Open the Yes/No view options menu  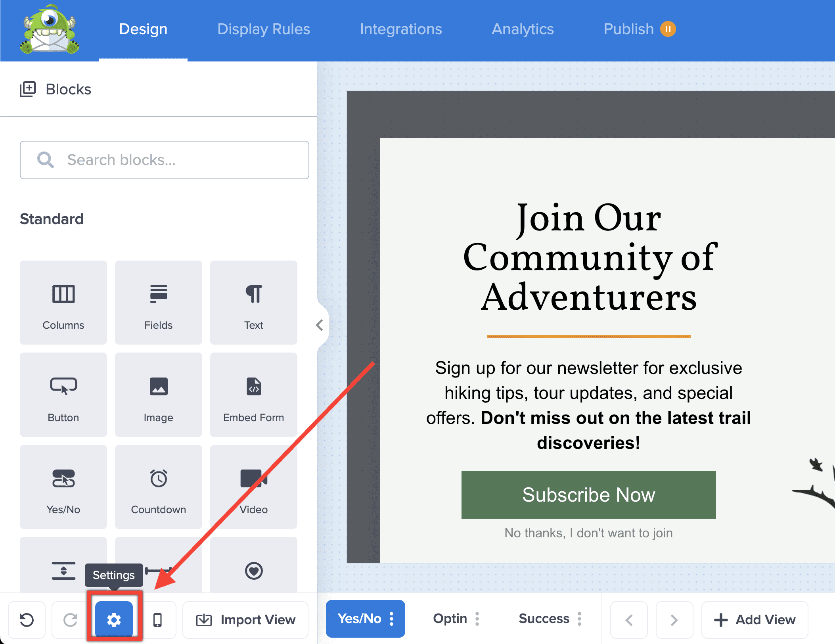point(392,619)
